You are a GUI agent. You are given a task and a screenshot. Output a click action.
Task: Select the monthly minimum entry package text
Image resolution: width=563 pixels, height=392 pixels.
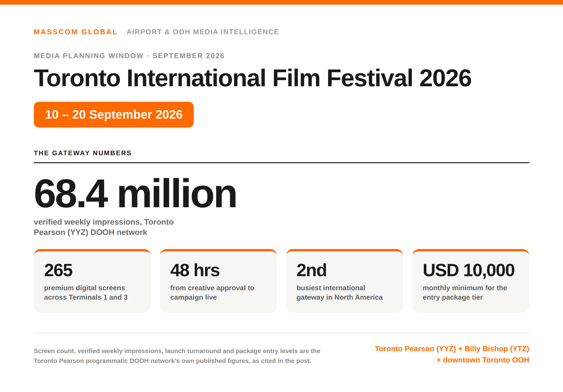click(465, 293)
